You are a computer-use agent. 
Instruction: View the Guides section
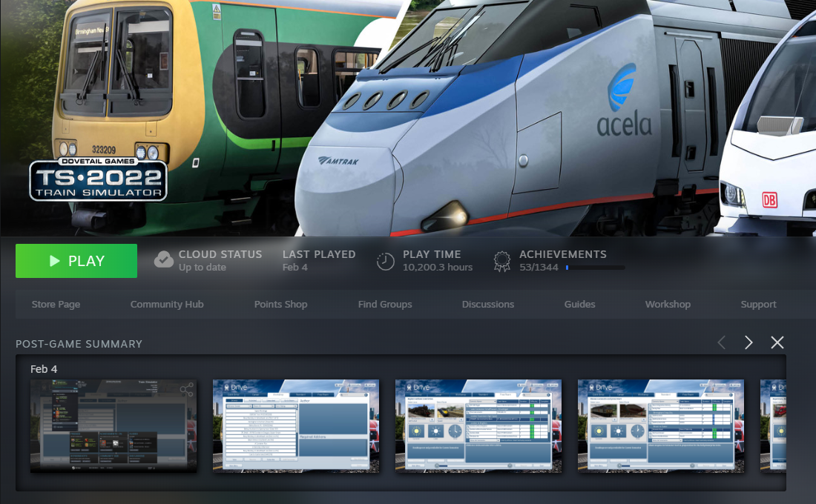(579, 305)
